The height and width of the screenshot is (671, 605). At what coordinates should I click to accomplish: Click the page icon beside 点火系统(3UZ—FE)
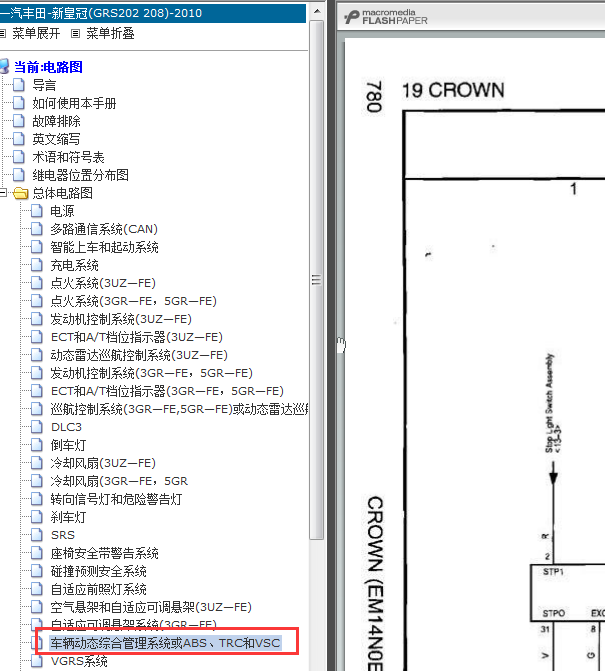click(x=37, y=283)
